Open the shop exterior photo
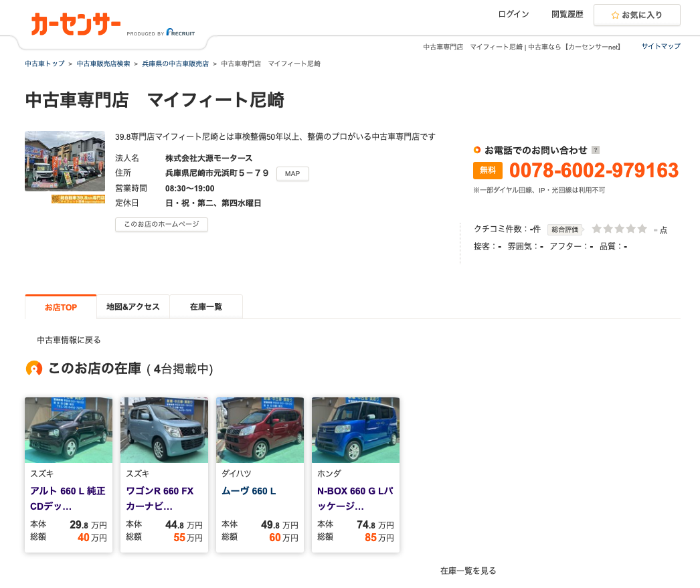Screen dimensions: 700x588 coord(65,161)
